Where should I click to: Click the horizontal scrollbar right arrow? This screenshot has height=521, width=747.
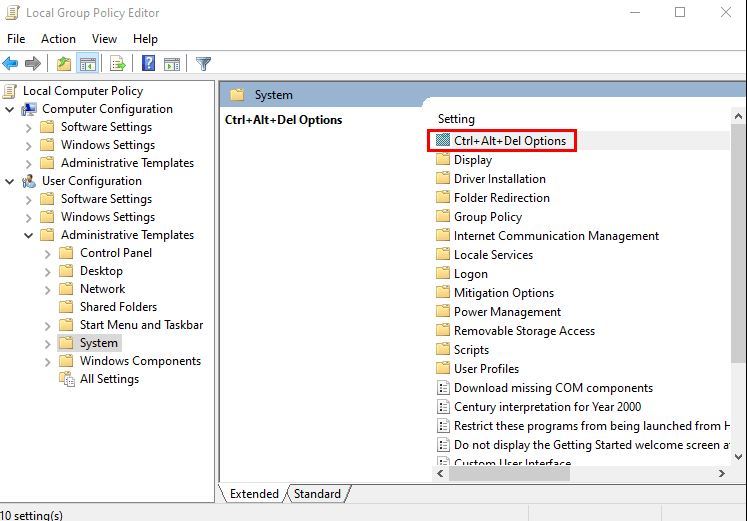[722, 473]
